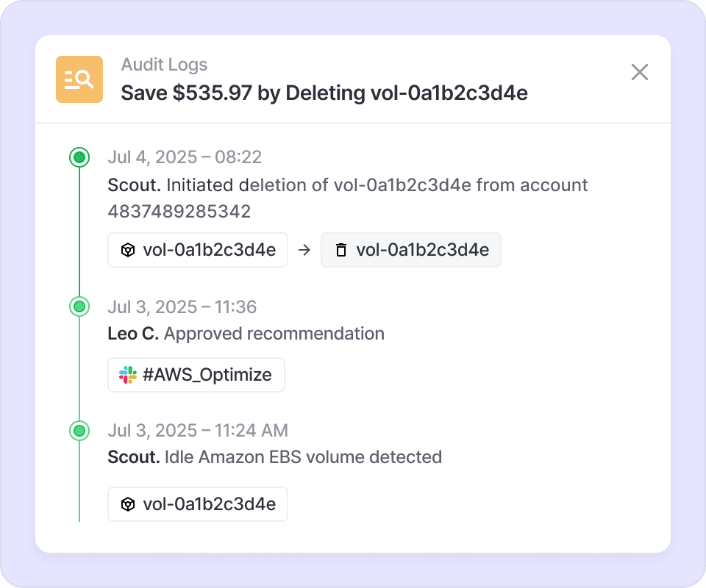Close the Audit Logs panel
Image resolution: width=706 pixels, height=588 pixels.
(640, 72)
